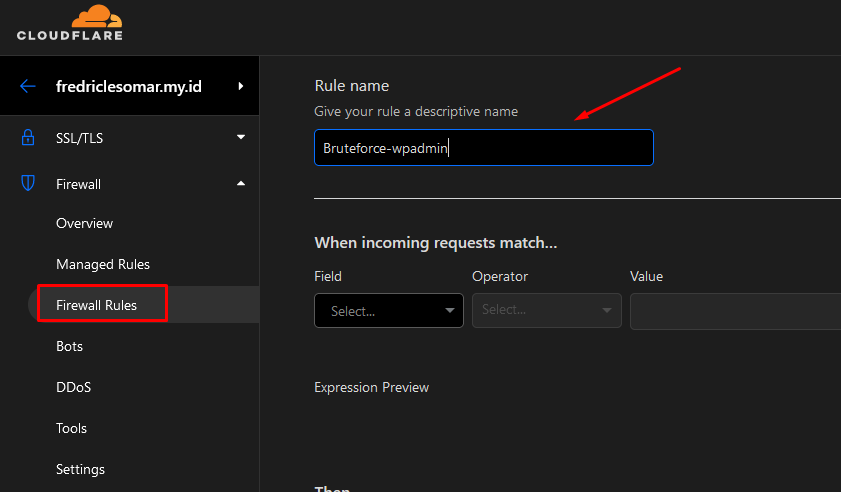Navigate to DDoS settings
The width and height of the screenshot is (841, 492).
[74, 387]
